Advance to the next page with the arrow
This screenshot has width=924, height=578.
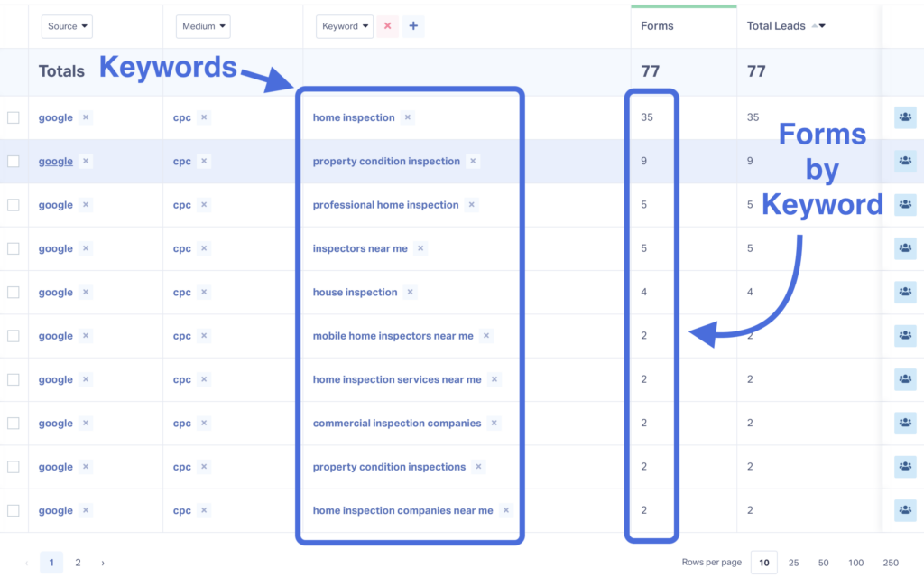pyautogui.click(x=102, y=562)
